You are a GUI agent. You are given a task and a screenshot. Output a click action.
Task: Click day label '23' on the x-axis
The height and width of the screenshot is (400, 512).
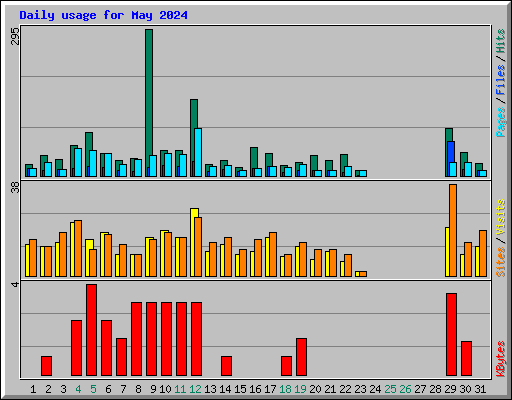click(x=360, y=389)
